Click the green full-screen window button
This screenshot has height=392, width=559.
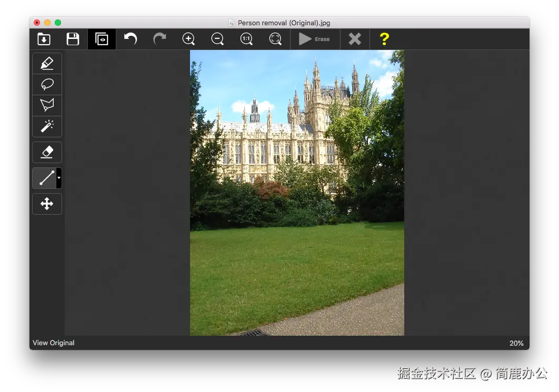58,23
